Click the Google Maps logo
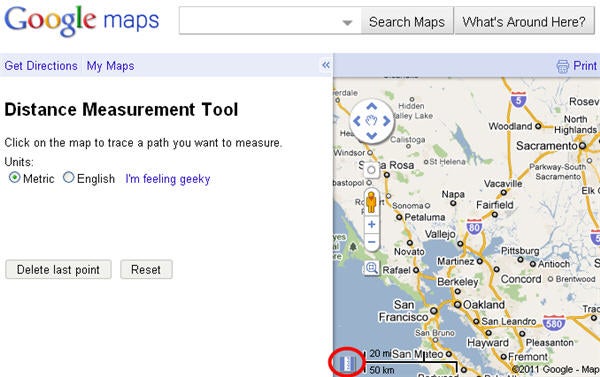Image resolution: width=600 pixels, height=377 pixels. (82, 21)
